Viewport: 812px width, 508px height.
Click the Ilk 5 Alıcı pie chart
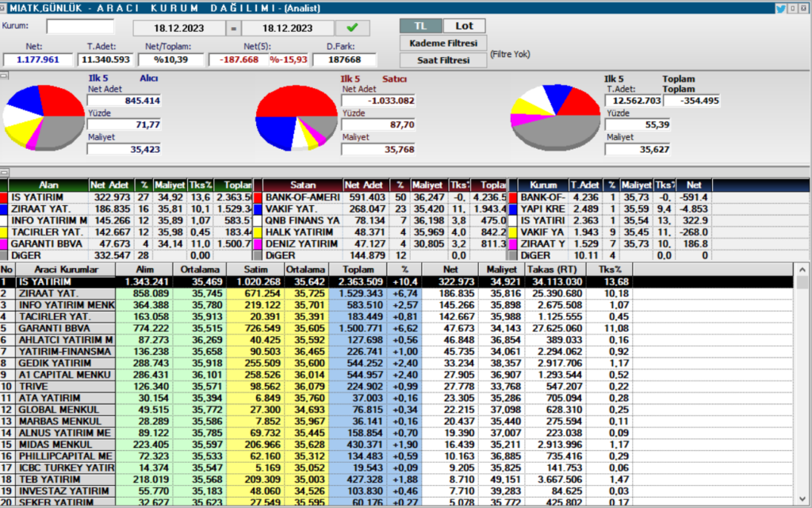tap(44, 118)
